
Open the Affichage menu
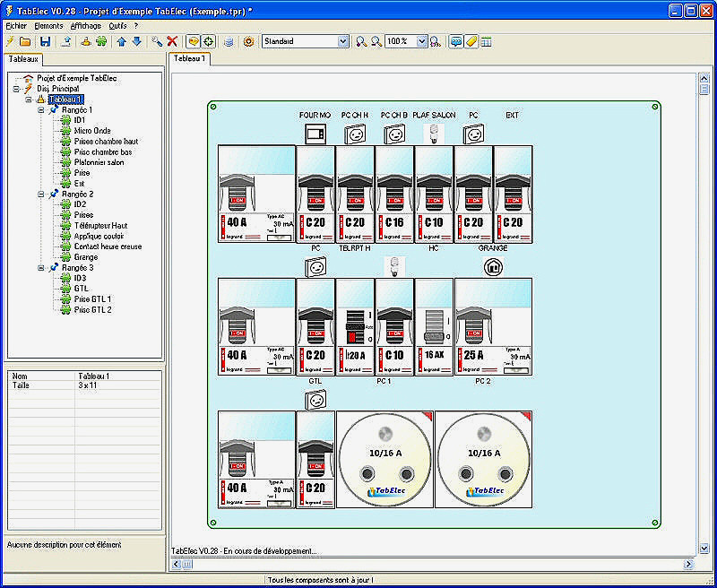pos(86,26)
